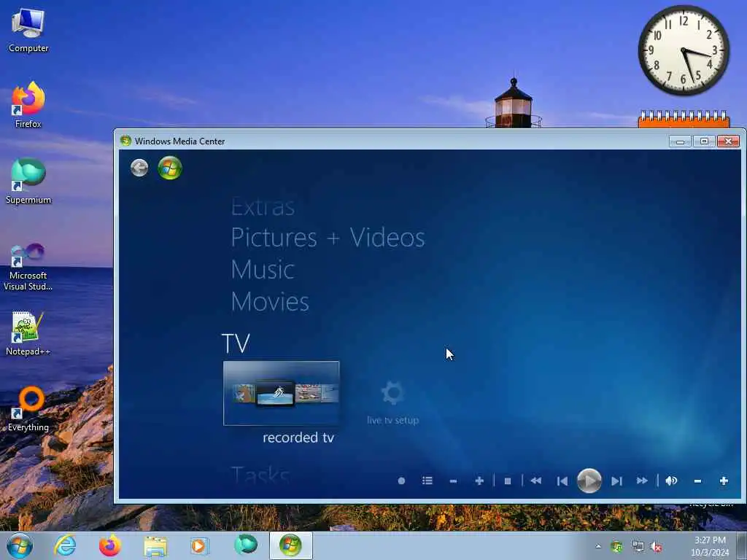
Task: Select Everything desktop shortcut
Action: 28,410
